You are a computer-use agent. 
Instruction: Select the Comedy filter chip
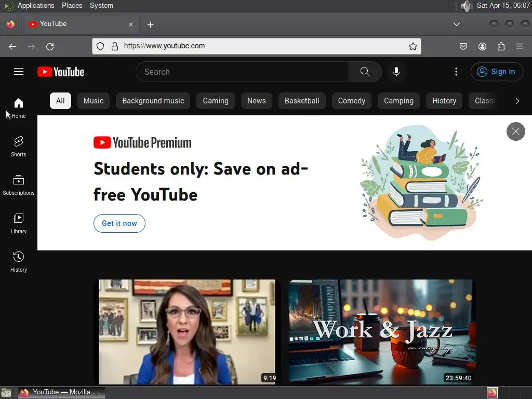coord(352,101)
